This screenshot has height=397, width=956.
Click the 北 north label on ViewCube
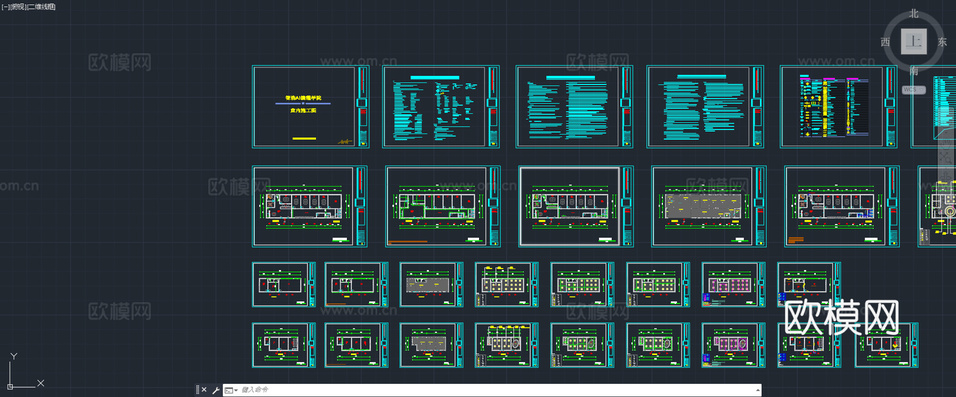tap(914, 13)
